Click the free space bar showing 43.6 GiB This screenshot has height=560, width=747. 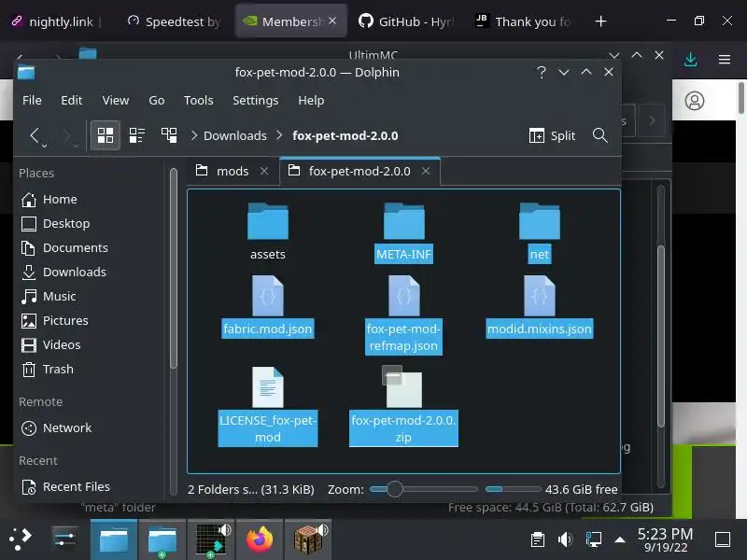[513, 489]
